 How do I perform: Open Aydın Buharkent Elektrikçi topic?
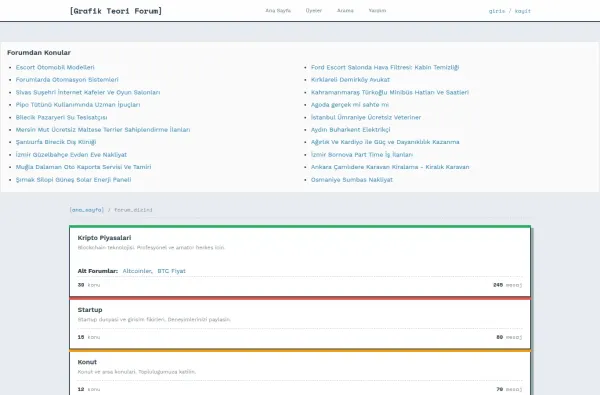click(x=351, y=130)
